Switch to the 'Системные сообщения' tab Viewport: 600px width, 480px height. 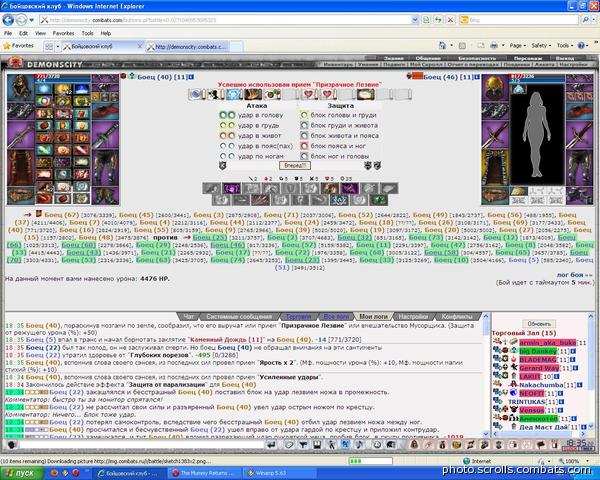tap(239, 317)
